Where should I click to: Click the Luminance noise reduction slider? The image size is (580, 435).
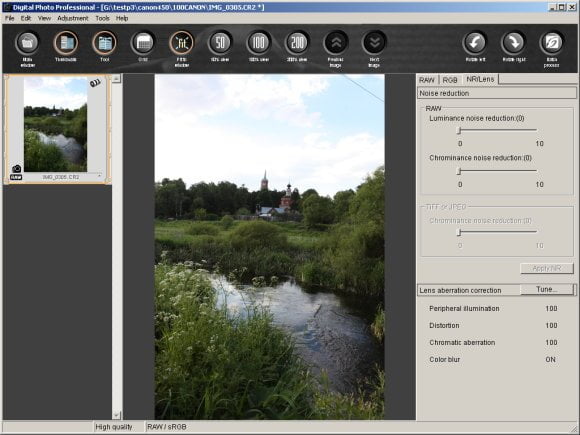click(x=498, y=130)
